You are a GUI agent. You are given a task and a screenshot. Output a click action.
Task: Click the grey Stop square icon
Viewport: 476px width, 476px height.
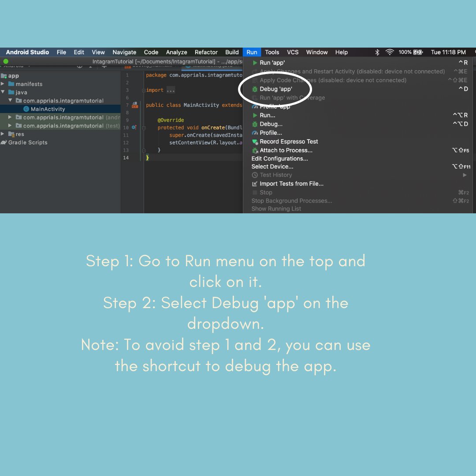click(x=255, y=193)
